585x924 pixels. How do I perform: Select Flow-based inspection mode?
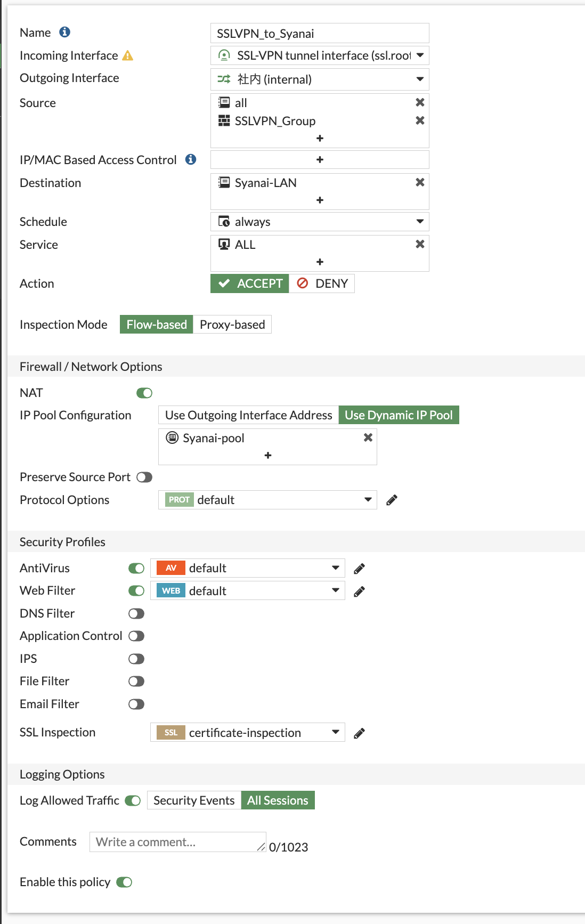157,325
